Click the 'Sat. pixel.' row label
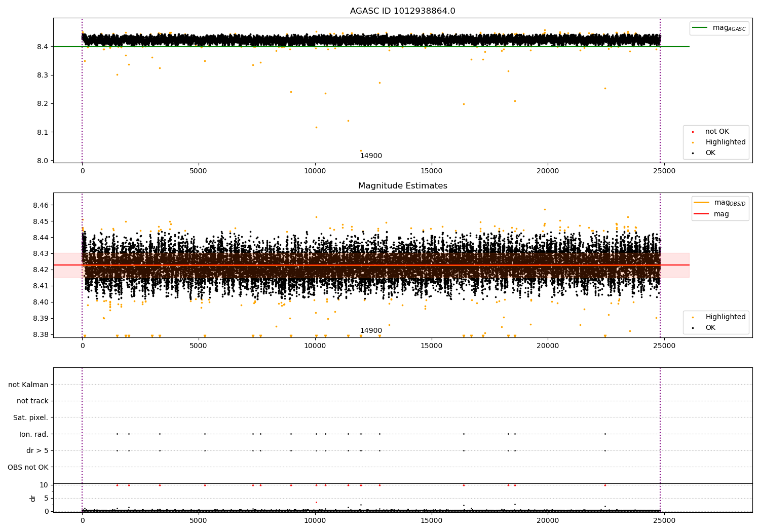The image size is (760, 532). point(31,417)
